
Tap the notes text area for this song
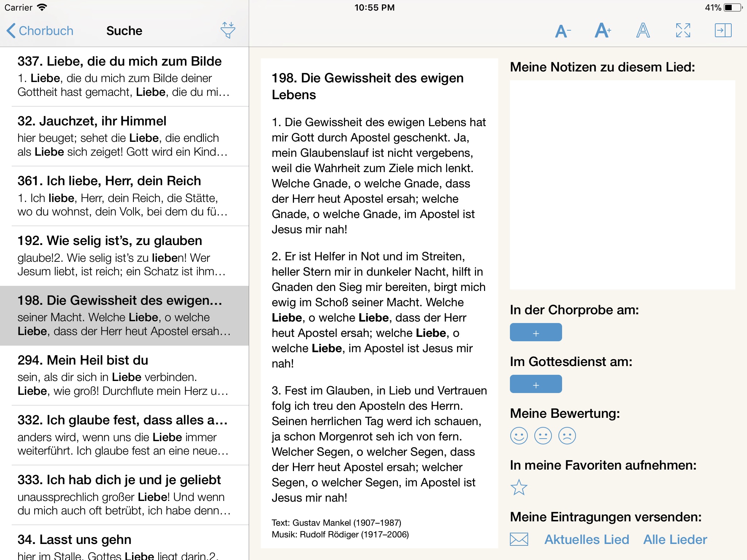[622, 185]
